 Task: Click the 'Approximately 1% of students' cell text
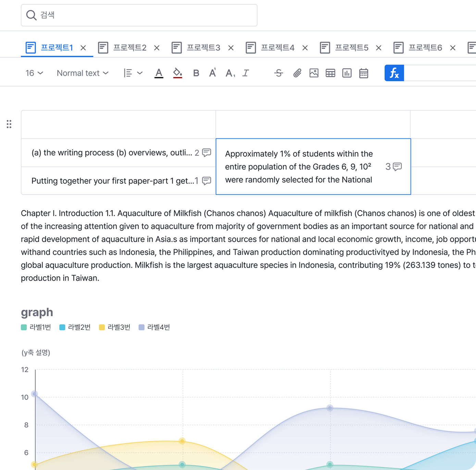pos(299,167)
